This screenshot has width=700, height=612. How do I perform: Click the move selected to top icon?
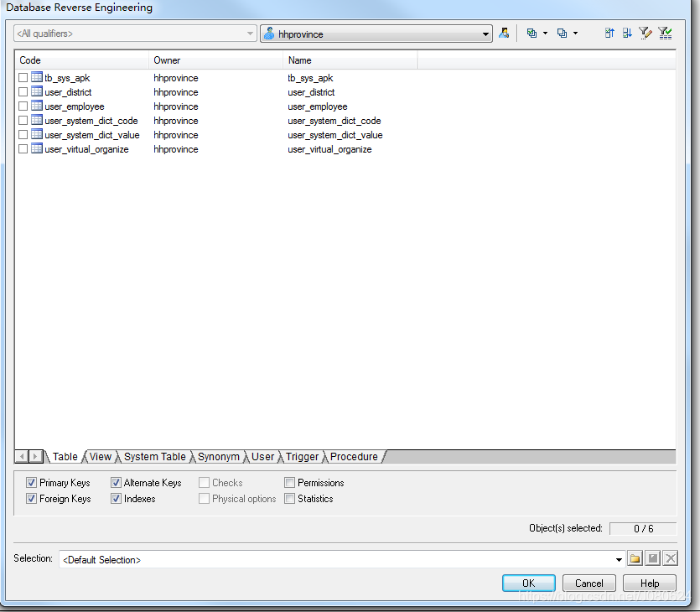[609, 33]
